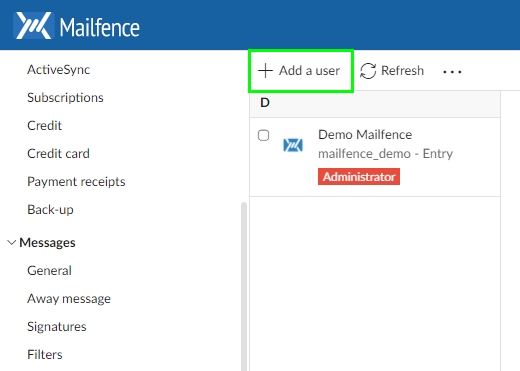This screenshot has height=371, width=520.
Task: Open the three-dots more options menu
Action: 452,71
